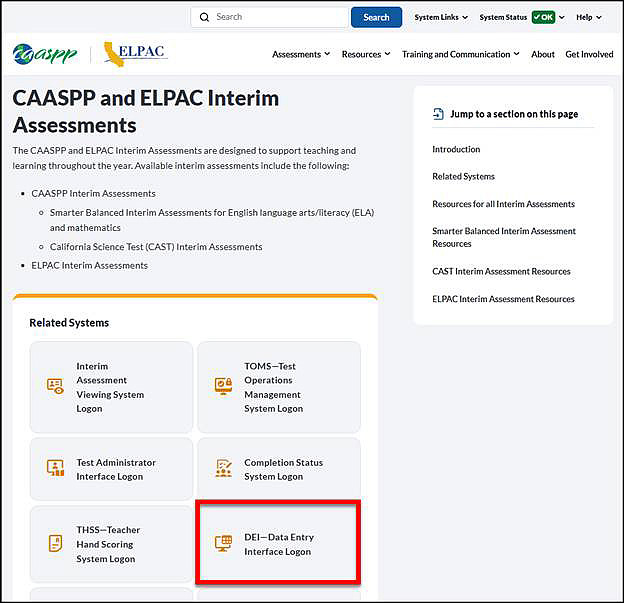The image size is (624, 603).
Task: Open the Assessments menu
Action: (301, 54)
